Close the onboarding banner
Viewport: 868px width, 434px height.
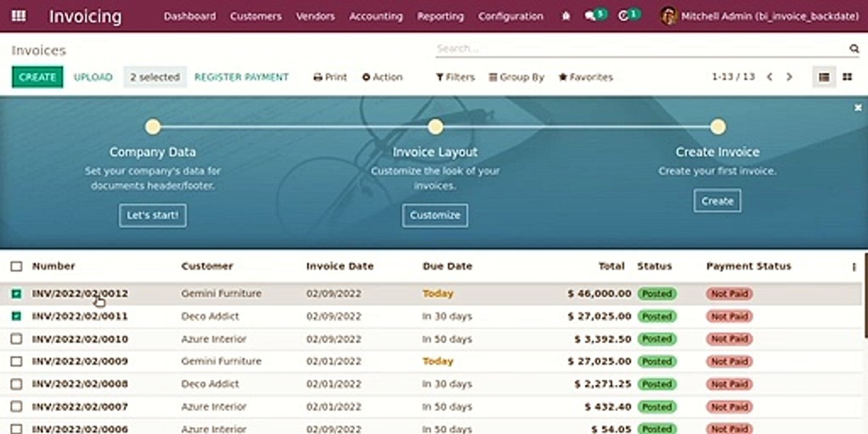click(x=858, y=107)
